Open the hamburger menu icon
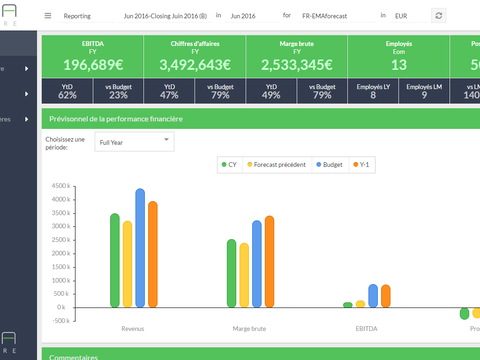Screen dimensions: 480x360 pos(48,16)
